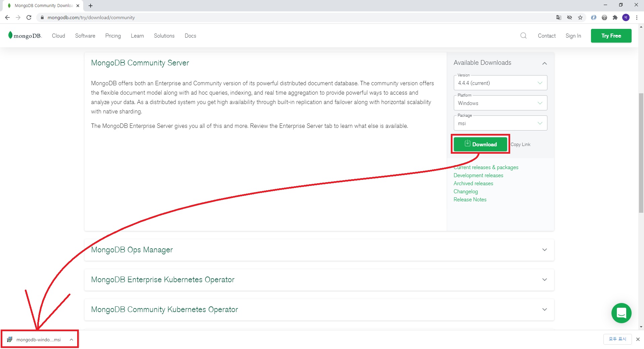Open the Docs menu item
644x349 pixels.
[190, 36]
